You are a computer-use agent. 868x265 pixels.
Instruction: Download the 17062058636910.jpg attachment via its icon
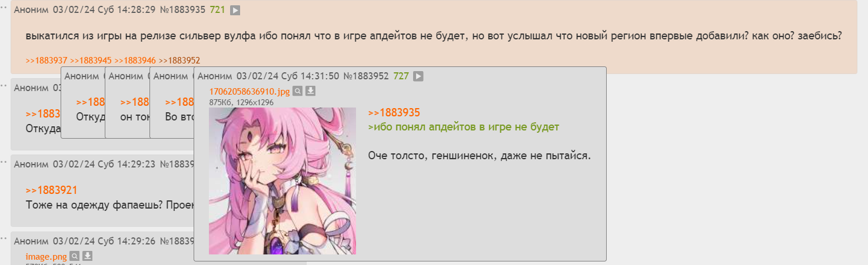311,91
